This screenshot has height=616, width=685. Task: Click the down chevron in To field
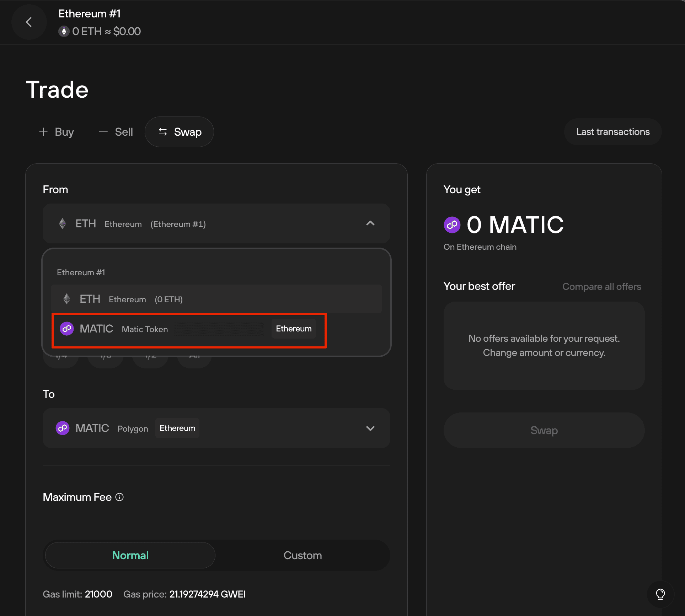[x=370, y=428]
